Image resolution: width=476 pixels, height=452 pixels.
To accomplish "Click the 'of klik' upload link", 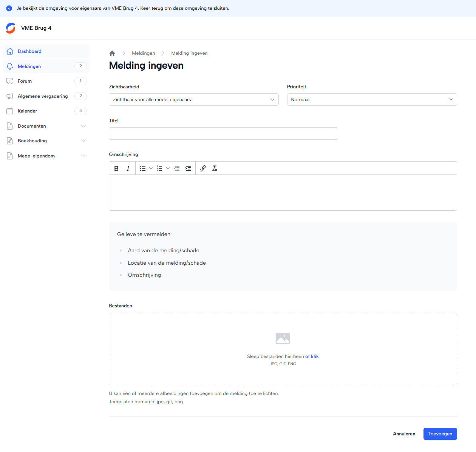I will point(312,356).
